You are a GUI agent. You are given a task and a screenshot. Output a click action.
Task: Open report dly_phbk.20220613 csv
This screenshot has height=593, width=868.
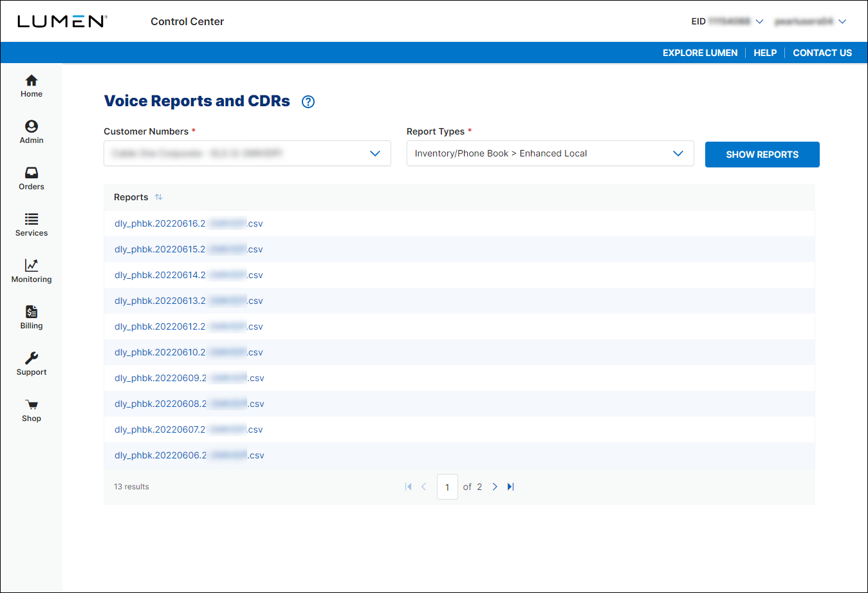(189, 301)
